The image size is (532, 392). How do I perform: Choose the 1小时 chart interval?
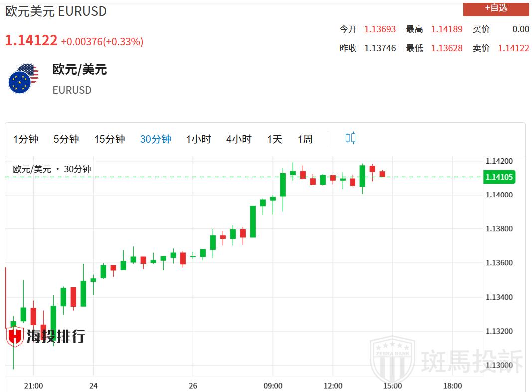[x=198, y=139]
